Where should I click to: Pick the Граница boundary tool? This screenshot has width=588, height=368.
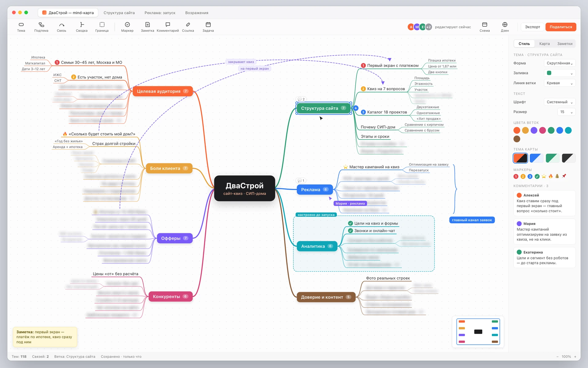102,27
